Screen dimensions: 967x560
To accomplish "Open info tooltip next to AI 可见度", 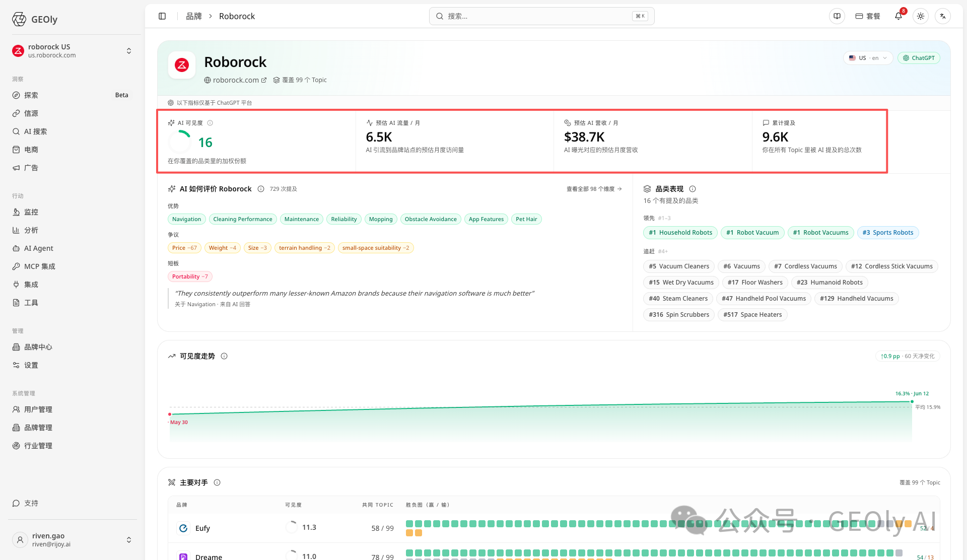I will [x=210, y=123].
